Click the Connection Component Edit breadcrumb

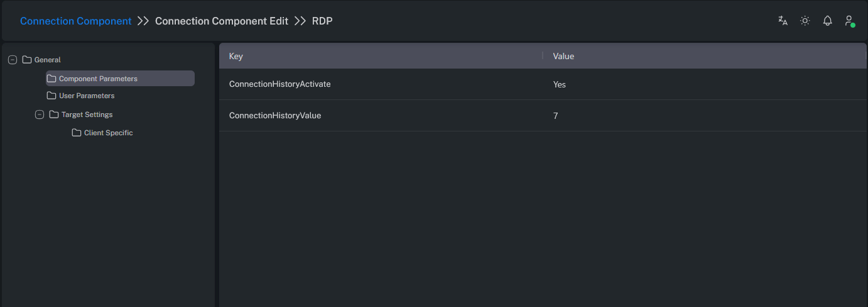(x=221, y=21)
